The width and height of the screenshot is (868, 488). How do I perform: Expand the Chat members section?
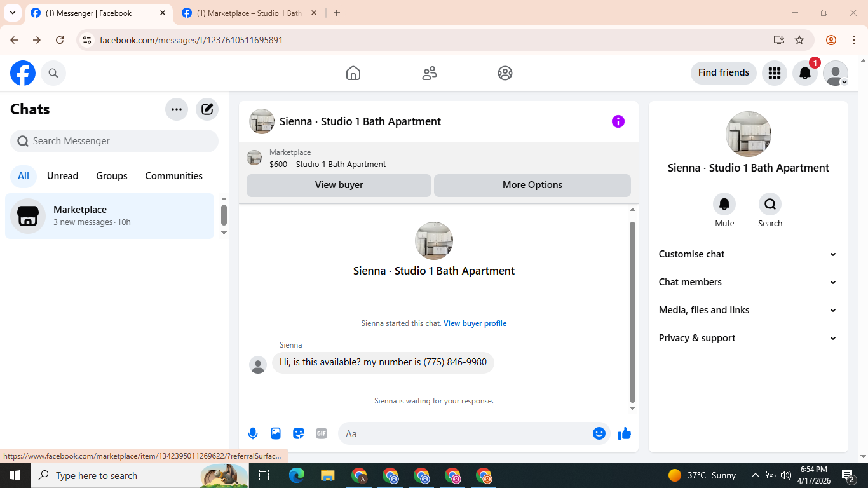(749, 282)
